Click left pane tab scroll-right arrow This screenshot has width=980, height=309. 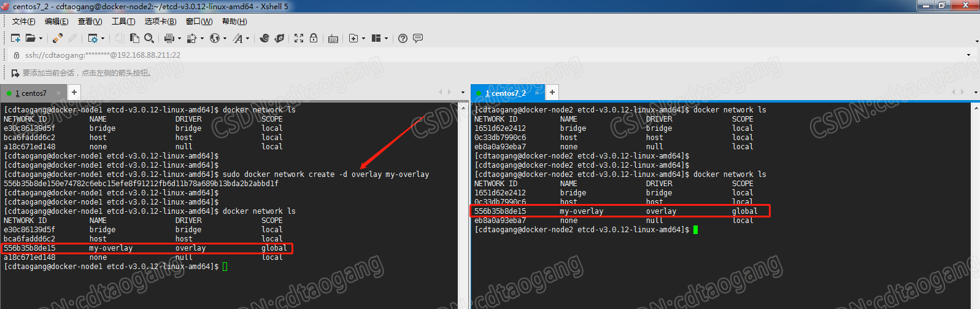click(449, 92)
